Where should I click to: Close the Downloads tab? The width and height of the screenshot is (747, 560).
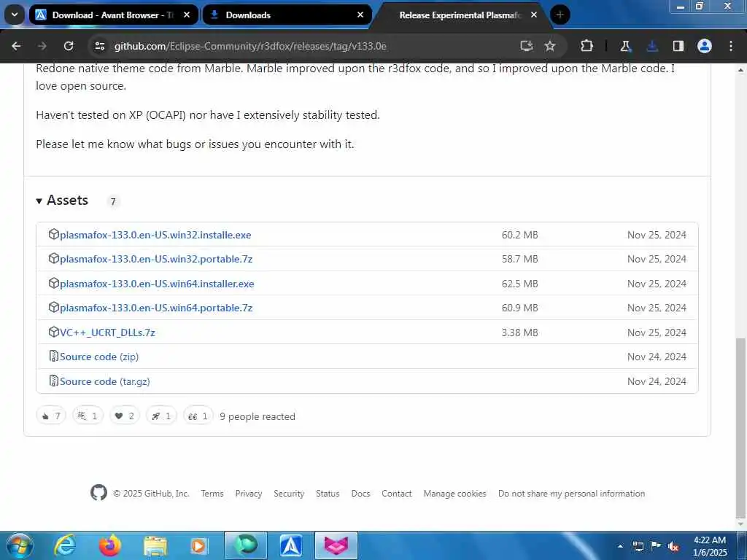pos(360,15)
